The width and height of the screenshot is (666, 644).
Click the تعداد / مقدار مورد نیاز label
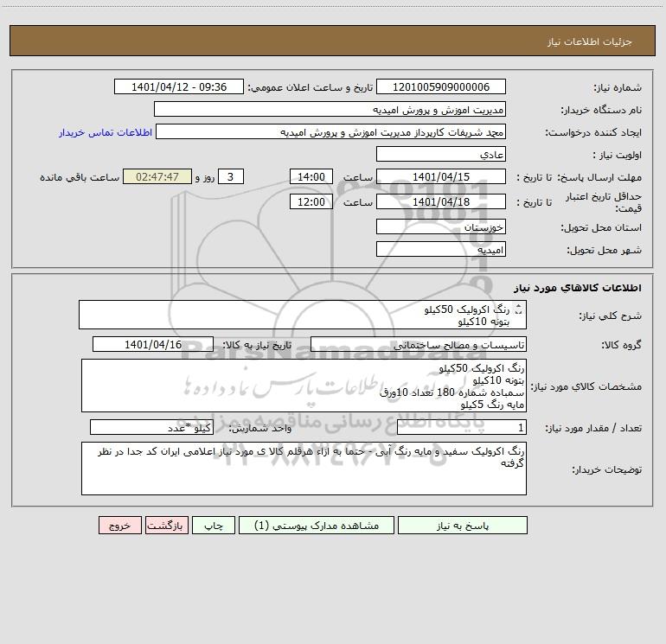593,429
